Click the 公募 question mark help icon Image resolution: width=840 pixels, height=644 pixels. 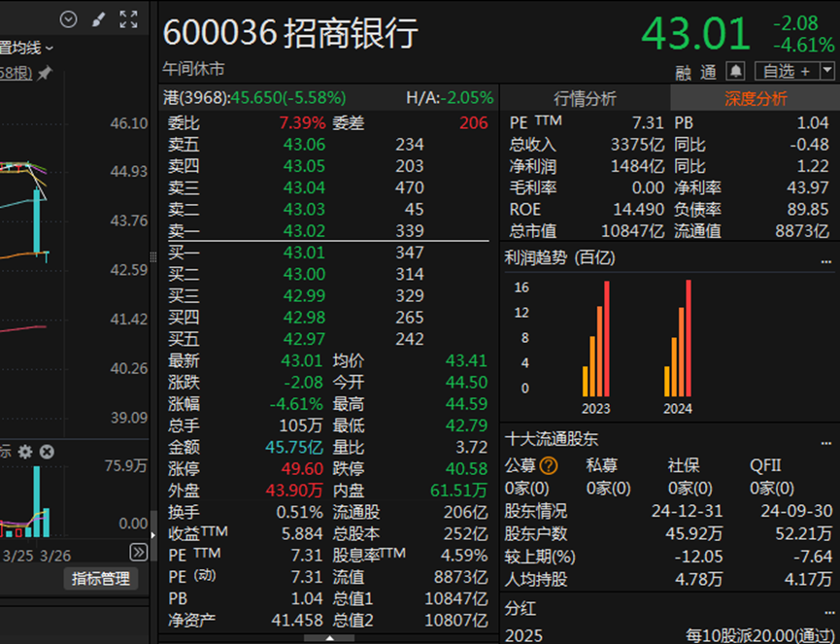coord(549,465)
